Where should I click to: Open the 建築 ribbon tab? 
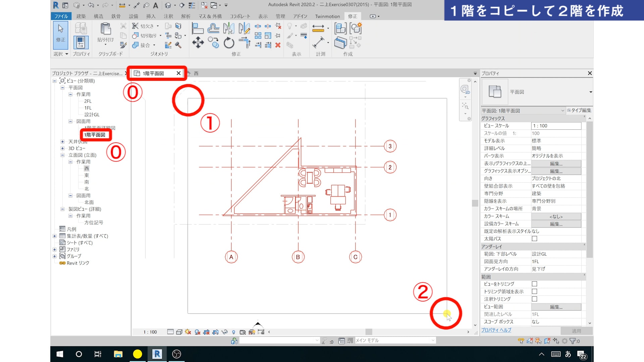click(x=81, y=16)
